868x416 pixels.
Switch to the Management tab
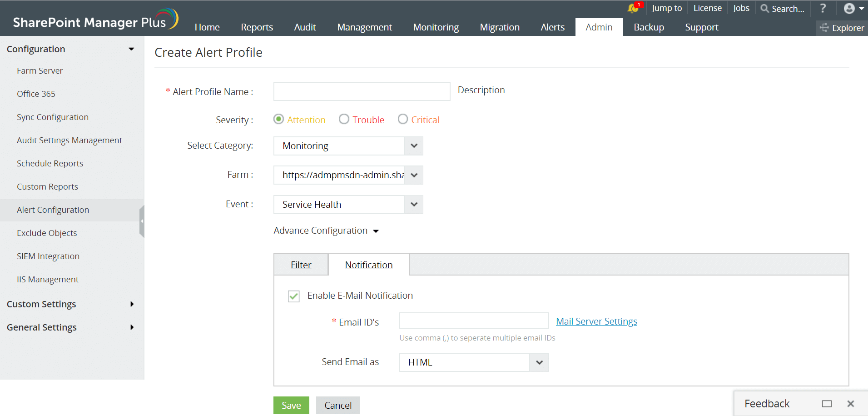(365, 27)
